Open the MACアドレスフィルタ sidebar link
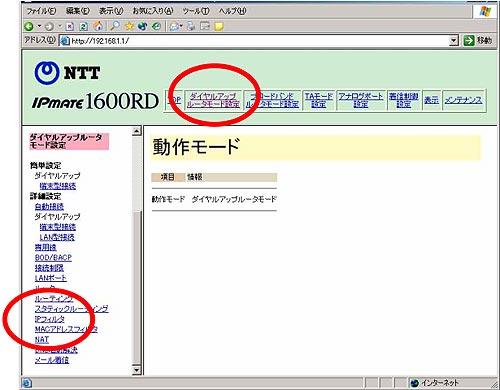The image size is (500, 390). [x=66, y=329]
